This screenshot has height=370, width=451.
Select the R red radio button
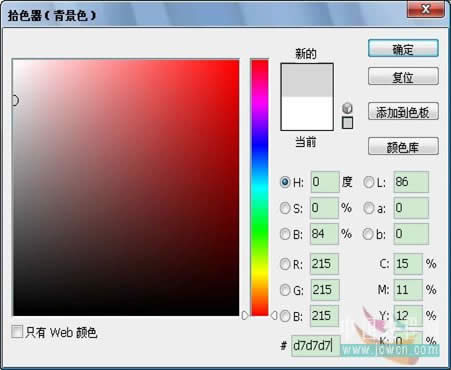[x=285, y=264]
